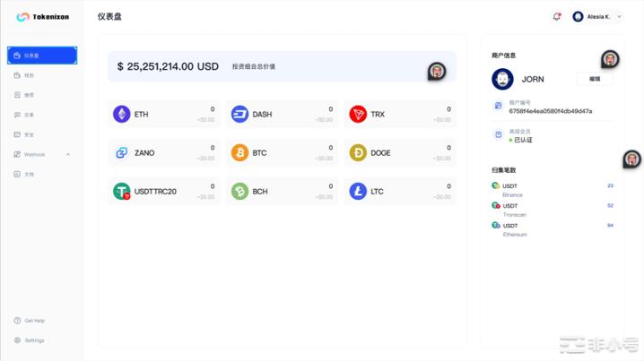Image resolution: width=644 pixels, height=361 pixels.
Task: Click the Ethereum collection count 84
Action: (x=610, y=225)
